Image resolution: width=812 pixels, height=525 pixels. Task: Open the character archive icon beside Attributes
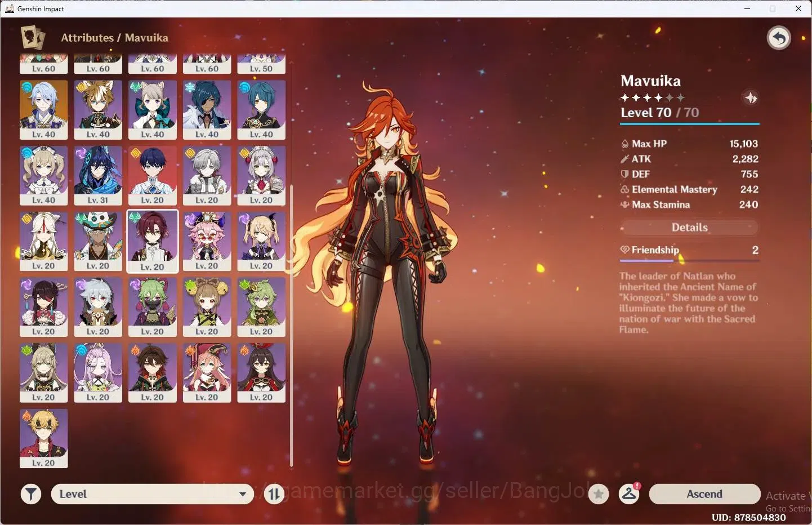tap(33, 38)
